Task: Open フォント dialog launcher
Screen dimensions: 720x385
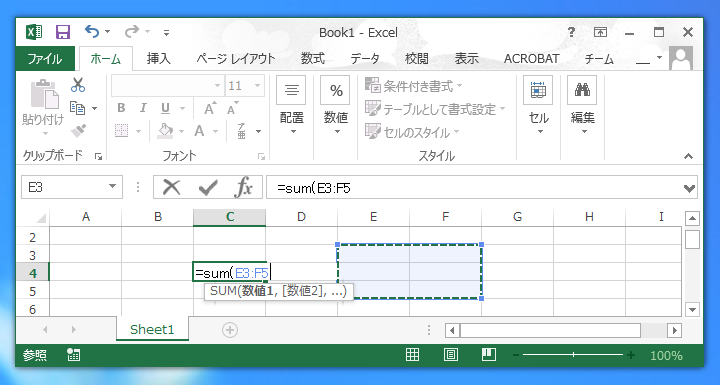Action: (261, 157)
